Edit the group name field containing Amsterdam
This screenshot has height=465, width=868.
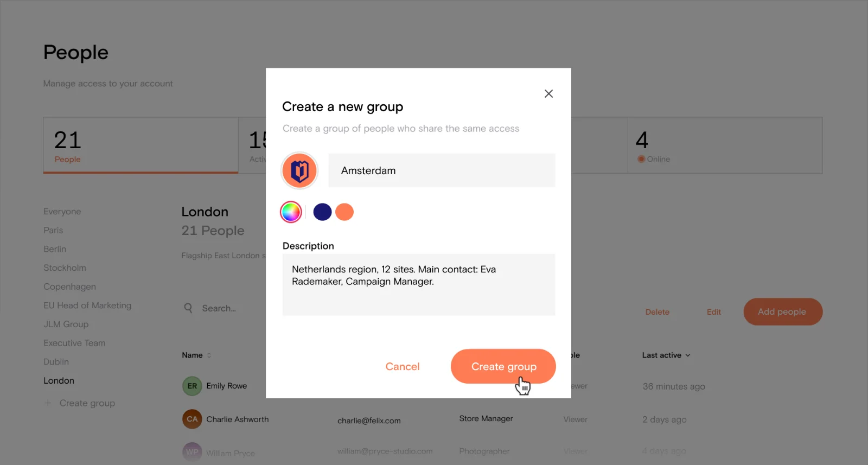(x=442, y=170)
